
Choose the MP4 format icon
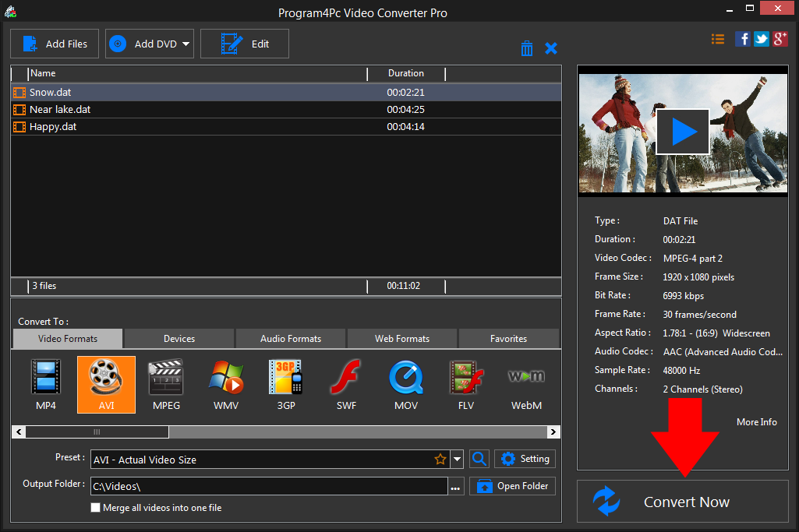point(45,384)
